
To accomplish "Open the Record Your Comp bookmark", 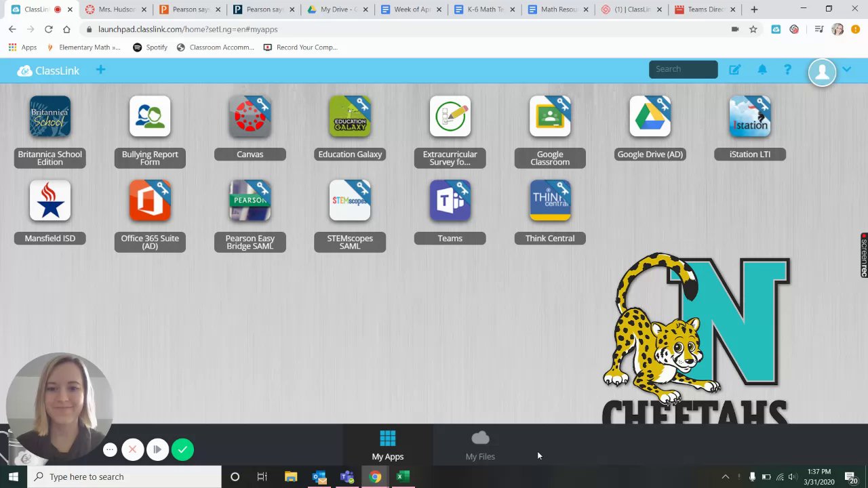I will click(300, 47).
